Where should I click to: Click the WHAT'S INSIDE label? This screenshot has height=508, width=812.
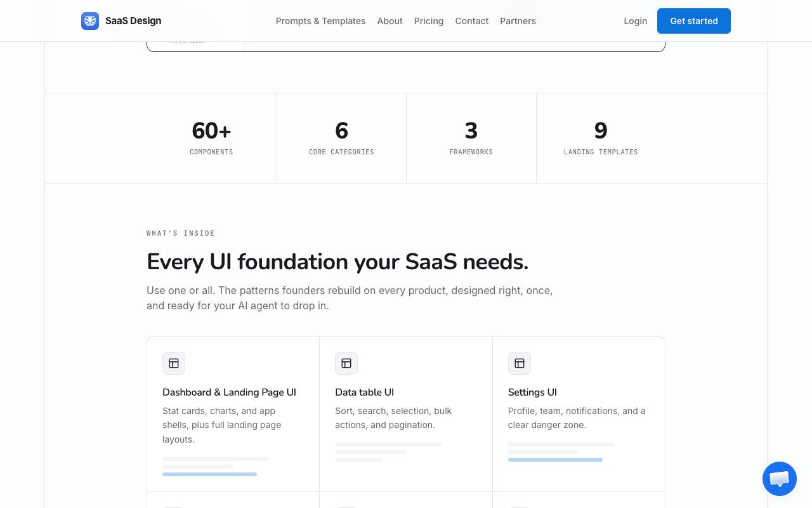181,233
